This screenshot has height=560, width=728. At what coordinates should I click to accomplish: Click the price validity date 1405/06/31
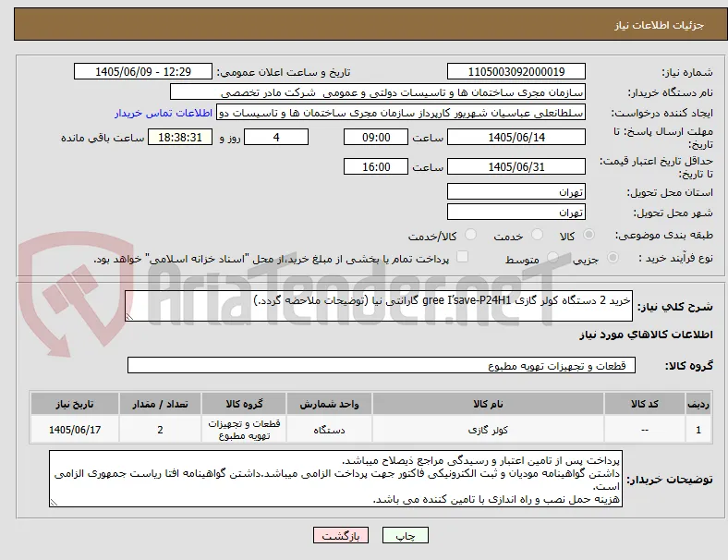[x=516, y=166]
